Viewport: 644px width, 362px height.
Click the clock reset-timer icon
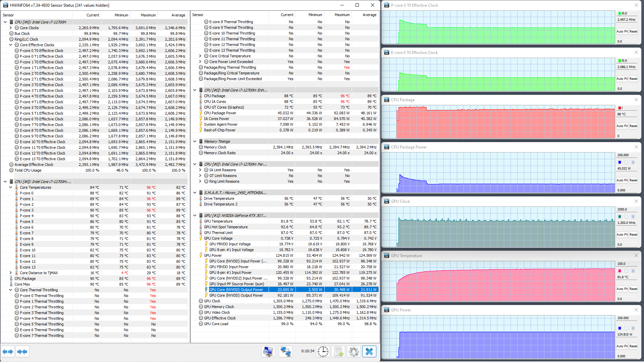point(323,352)
